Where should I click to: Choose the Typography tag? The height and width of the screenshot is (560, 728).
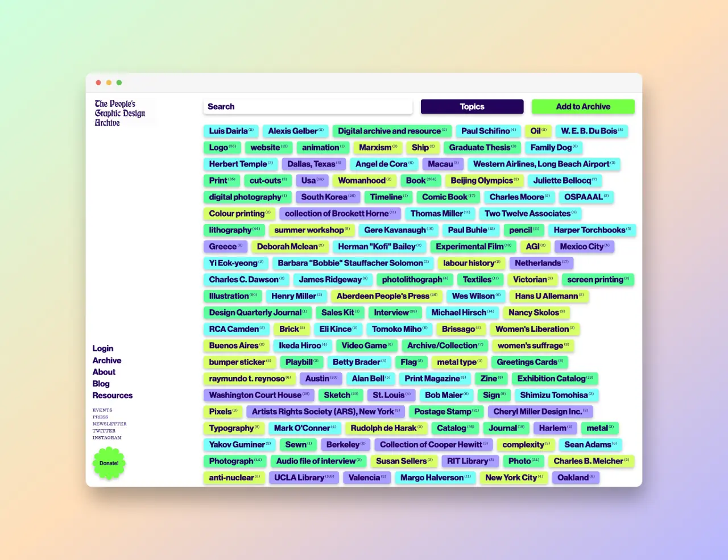(x=234, y=428)
